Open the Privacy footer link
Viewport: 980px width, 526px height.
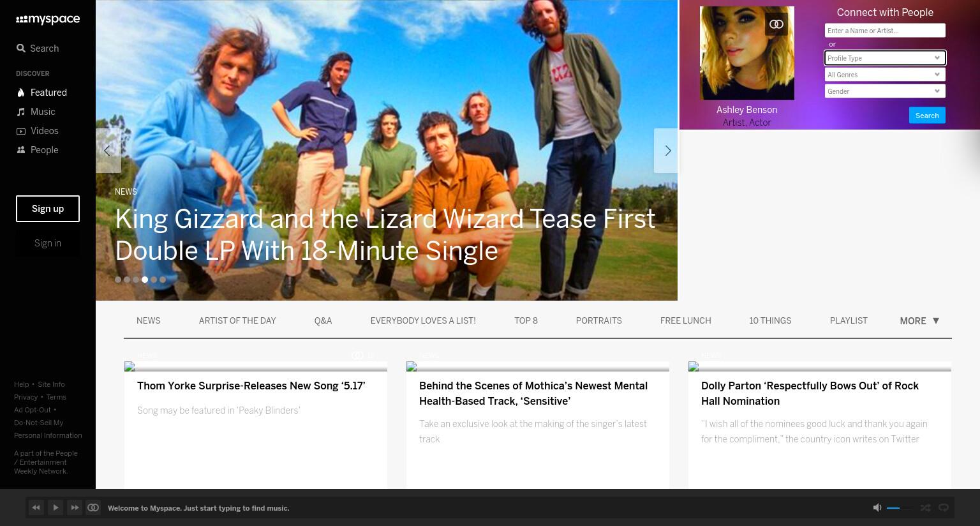[x=26, y=397]
